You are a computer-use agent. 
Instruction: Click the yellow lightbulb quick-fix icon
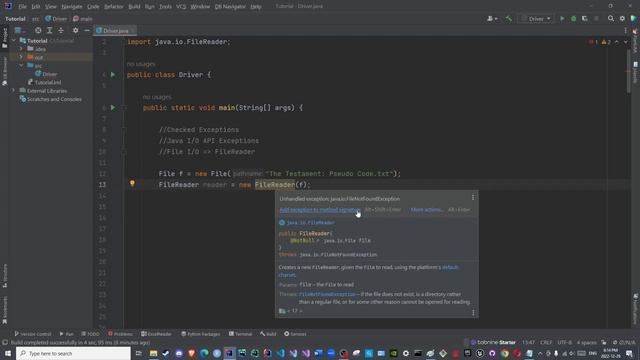point(132,184)
